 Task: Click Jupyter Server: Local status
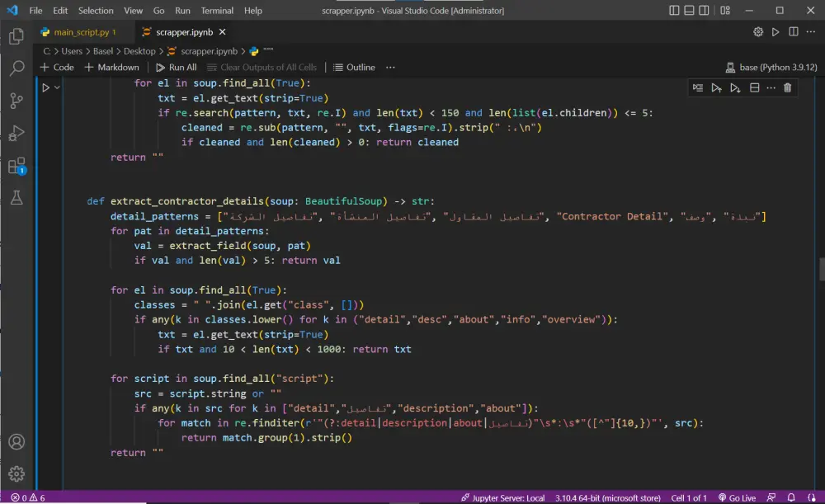tap(503, 497)
